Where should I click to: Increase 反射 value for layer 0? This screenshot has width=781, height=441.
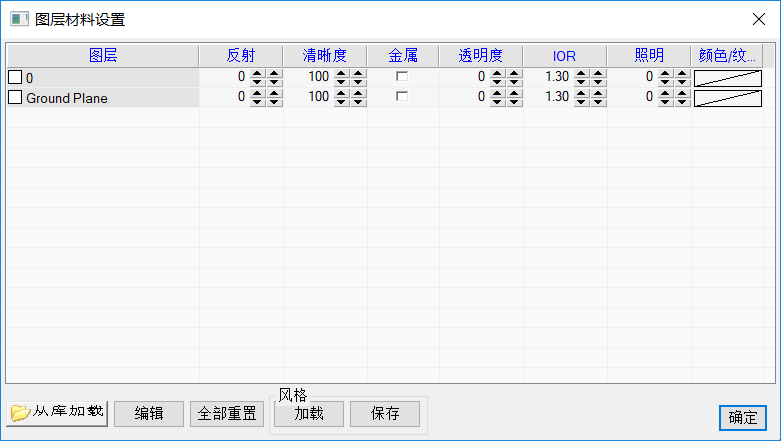257,72
